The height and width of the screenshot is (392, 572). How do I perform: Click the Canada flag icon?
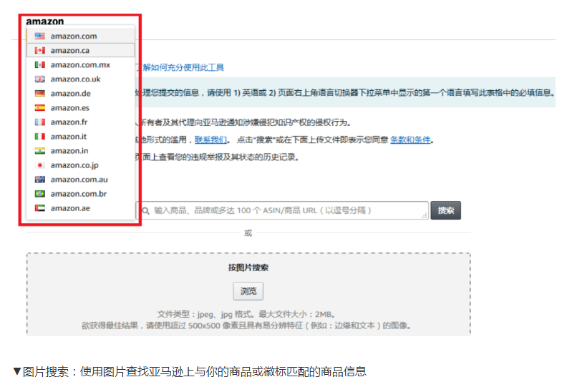pos(40,50)
